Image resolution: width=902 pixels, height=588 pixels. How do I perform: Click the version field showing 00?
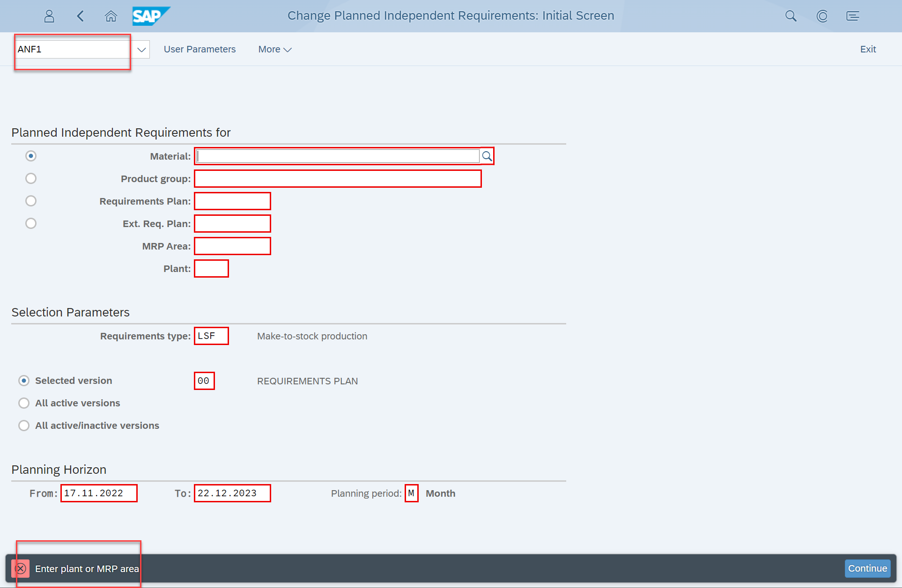coord(204,381)
